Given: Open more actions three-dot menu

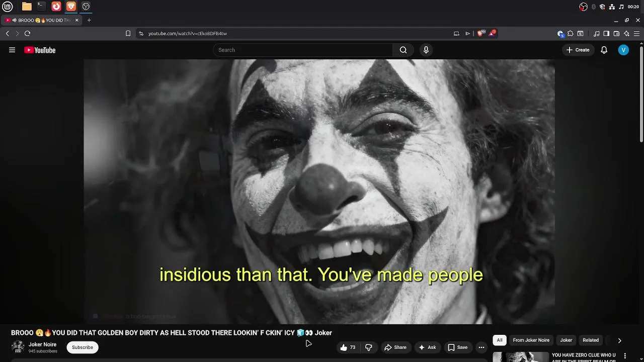Looking at the screenshot, I should click(481, 347).
